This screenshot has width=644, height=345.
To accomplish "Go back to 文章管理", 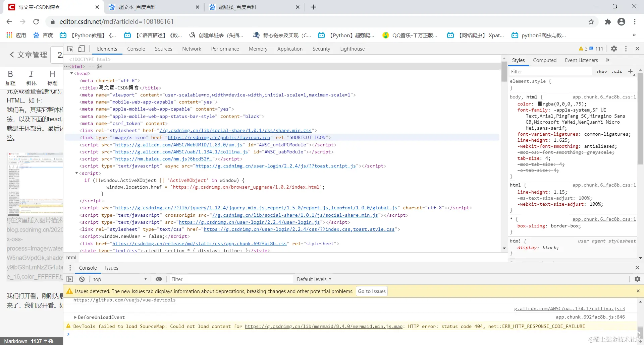I will point(29,55).
